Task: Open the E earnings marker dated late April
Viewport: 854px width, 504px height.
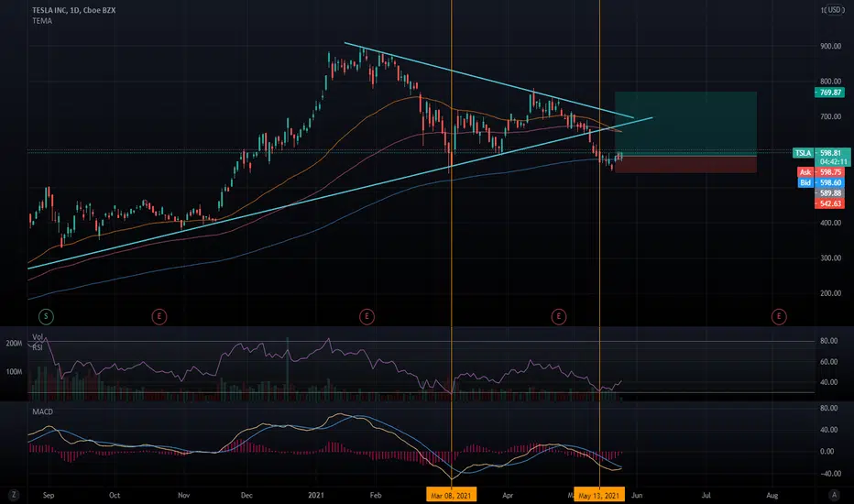Action: tap(559, 316)
